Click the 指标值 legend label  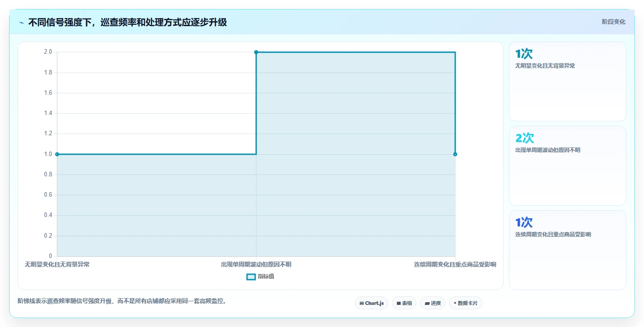pos(266,276)
